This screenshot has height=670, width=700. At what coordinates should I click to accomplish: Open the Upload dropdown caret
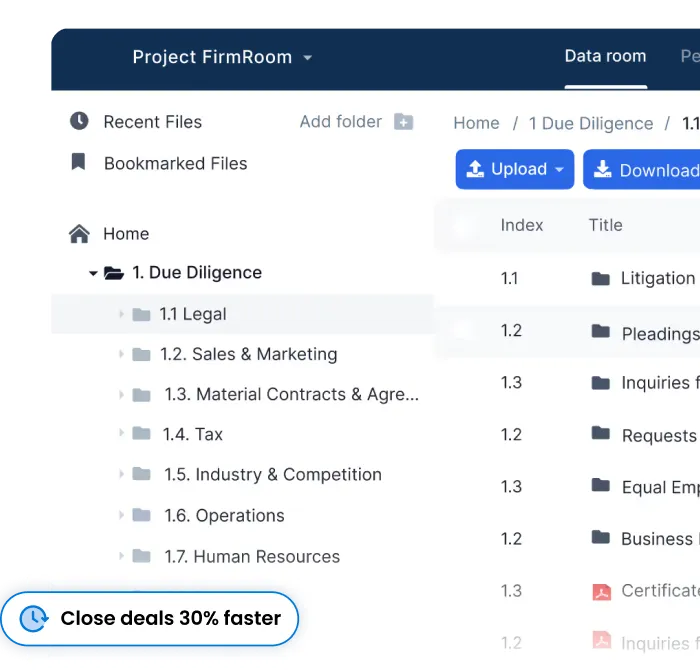point(559,170)
